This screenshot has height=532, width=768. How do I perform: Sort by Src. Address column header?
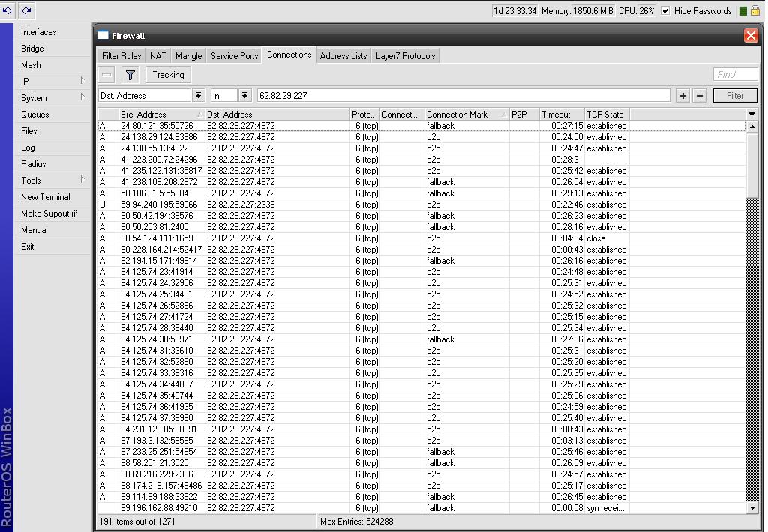162,114
